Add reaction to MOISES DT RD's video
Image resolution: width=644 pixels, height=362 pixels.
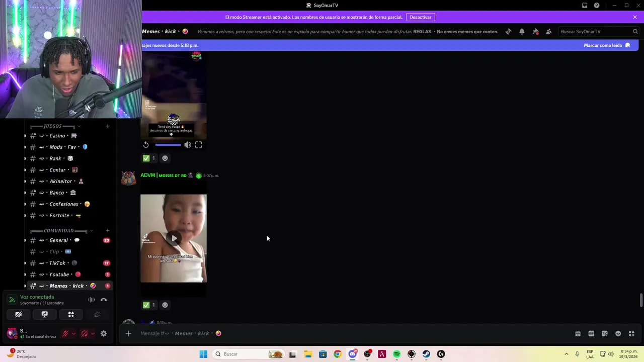coord(165,305)
